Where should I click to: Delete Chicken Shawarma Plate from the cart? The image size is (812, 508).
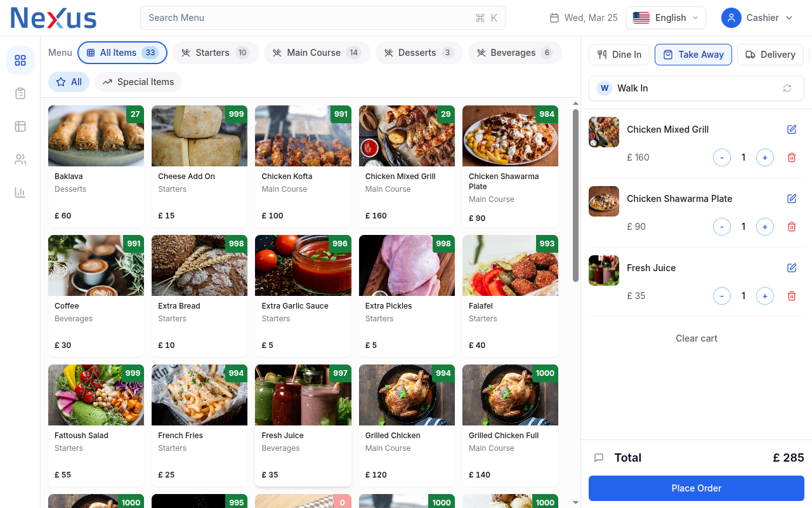tap(792, 227)
